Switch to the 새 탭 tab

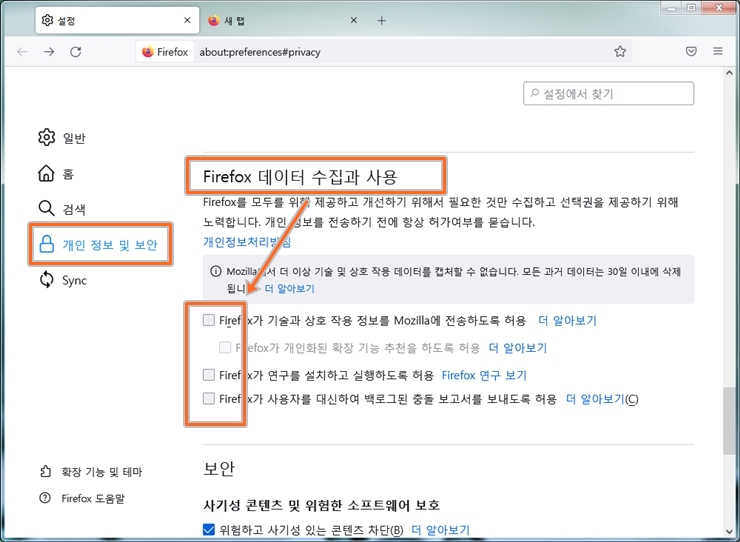coord(283,20)
